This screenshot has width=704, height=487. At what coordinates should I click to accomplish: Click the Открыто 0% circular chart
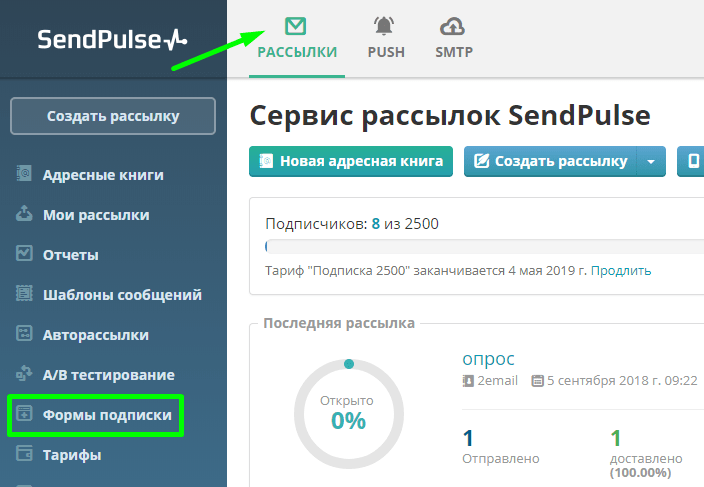(x=349, y=414)
